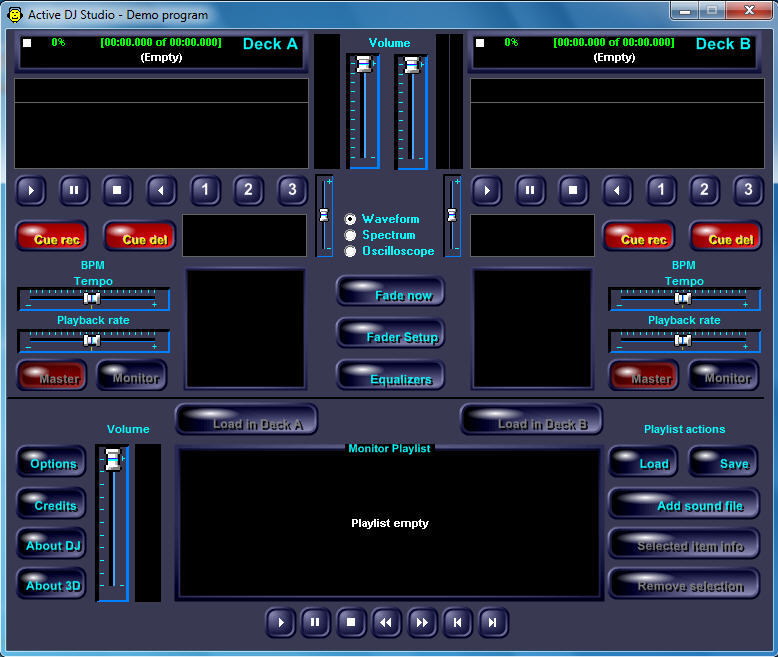Rewind the Monitor Playlist track
778x657 pixels.
point(386,622)
